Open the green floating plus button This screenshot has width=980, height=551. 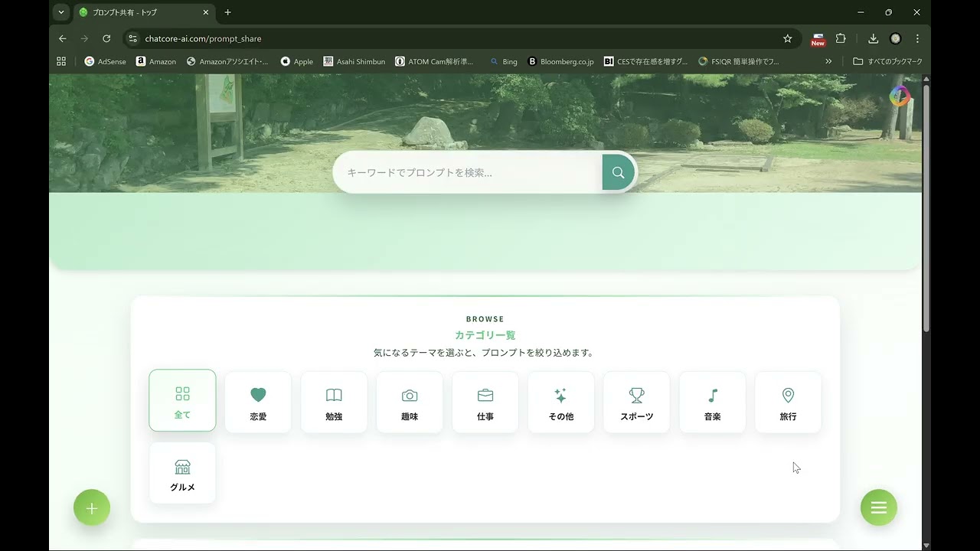pos(92,507)
